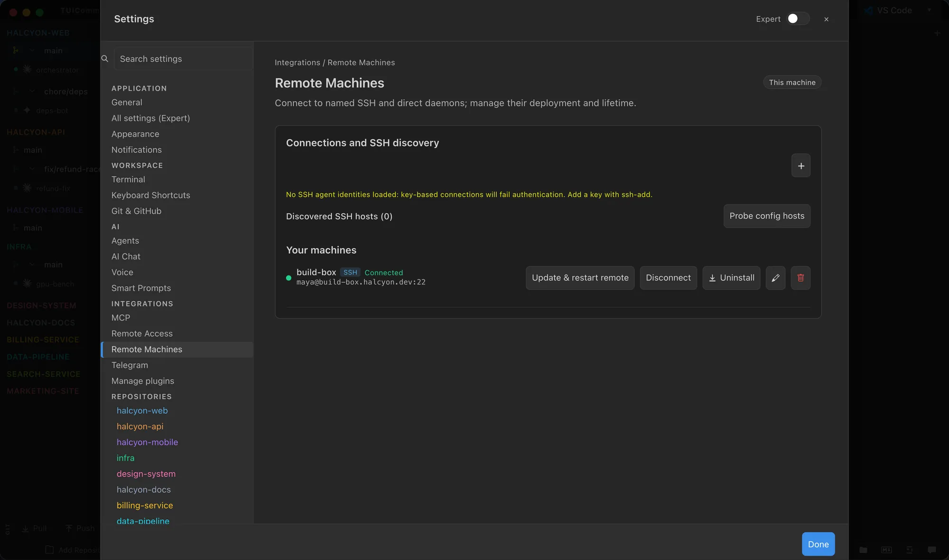This screenshot has height=560, width=949.
Task: Click the Done button
Action: (x=818, y=544)
